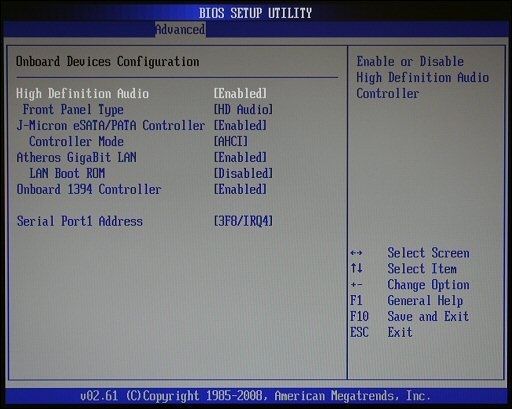Open Front Panel Type HD Audio option

click(x=243, y=110)
